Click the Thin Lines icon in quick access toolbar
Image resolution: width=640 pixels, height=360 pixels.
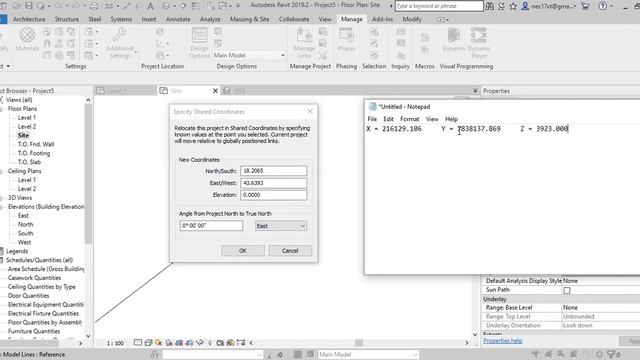[x=196, y=6]
